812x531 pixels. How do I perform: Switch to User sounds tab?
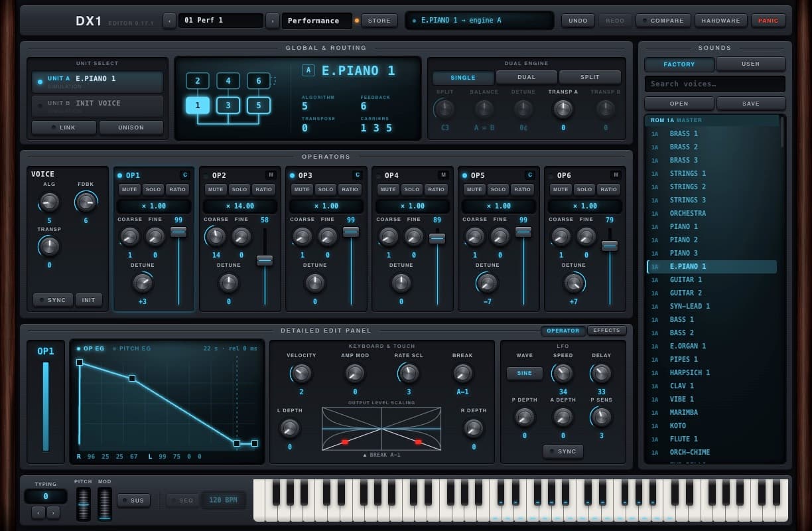coord(751,64)
